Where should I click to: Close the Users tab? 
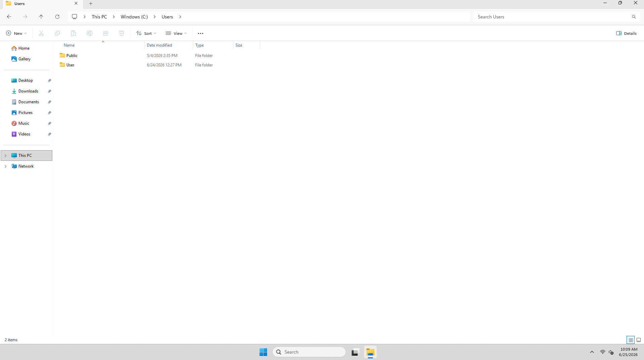tap(76, 3)
